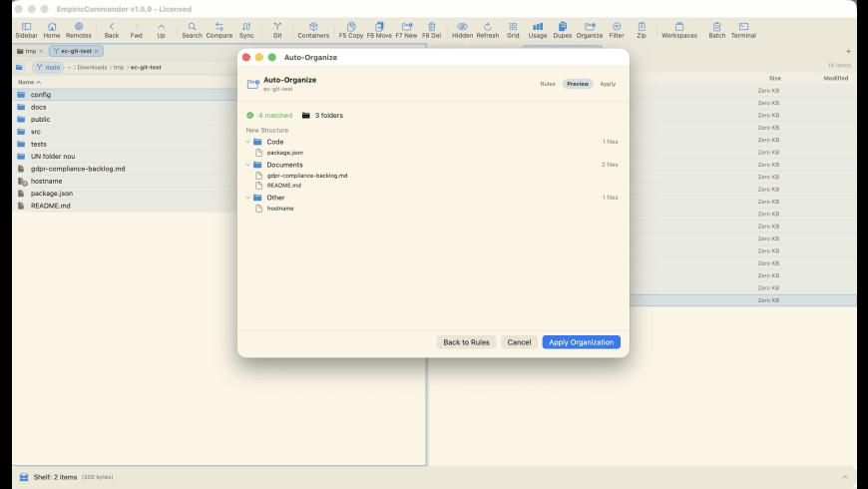
Task: Create archive with Zip icon
Action: coord(642,31)
